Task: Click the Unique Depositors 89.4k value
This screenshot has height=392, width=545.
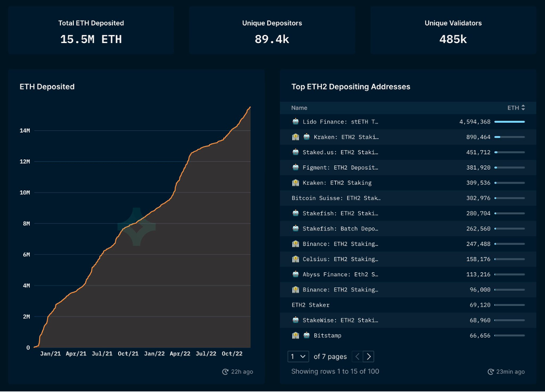Action: 272,39
